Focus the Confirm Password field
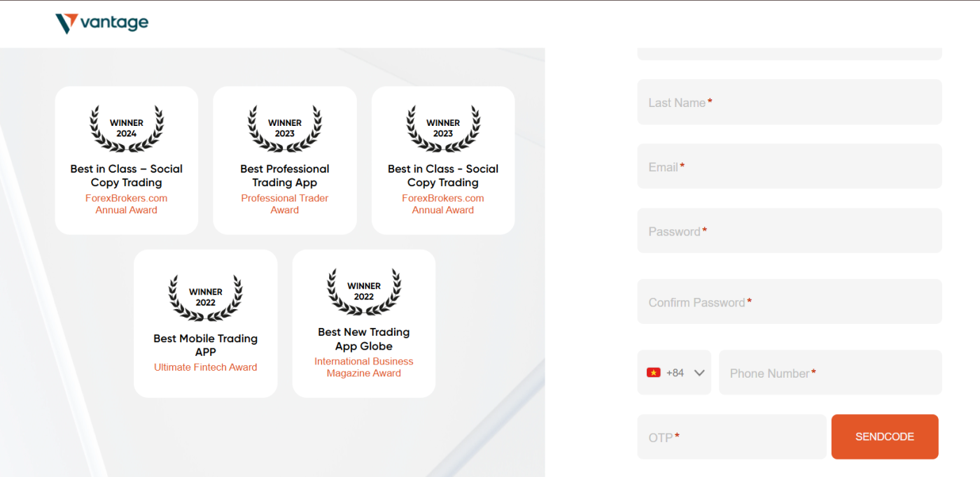This screenshot has width=980, height=477. 789,302
